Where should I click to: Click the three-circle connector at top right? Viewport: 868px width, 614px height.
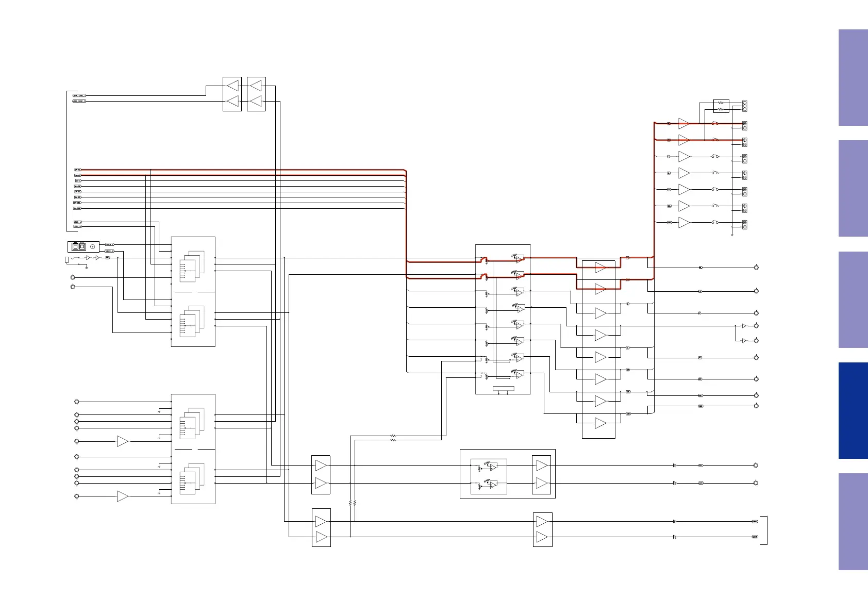744,106
